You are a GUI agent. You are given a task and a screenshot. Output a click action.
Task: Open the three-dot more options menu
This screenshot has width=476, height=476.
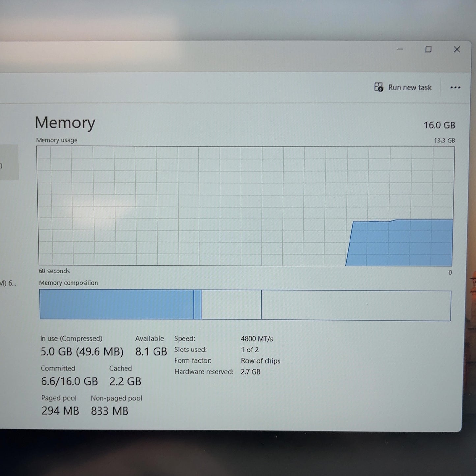click(x=455, y=87)
